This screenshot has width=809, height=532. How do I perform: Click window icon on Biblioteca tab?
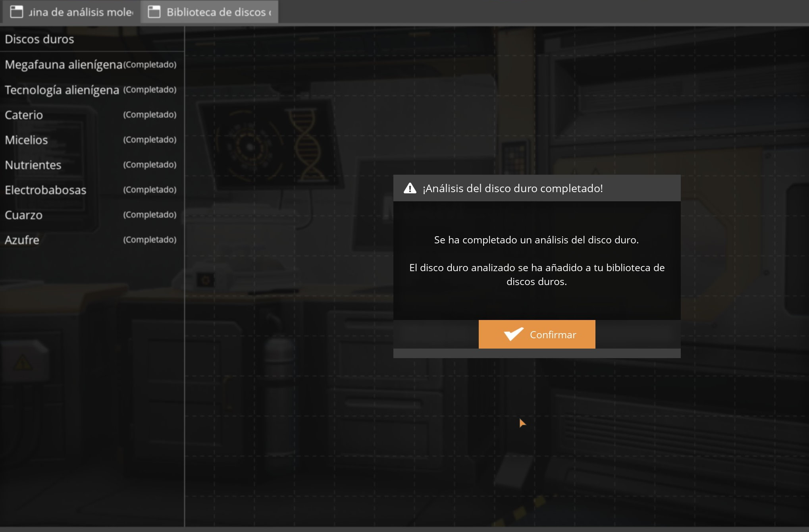(154, 12)
